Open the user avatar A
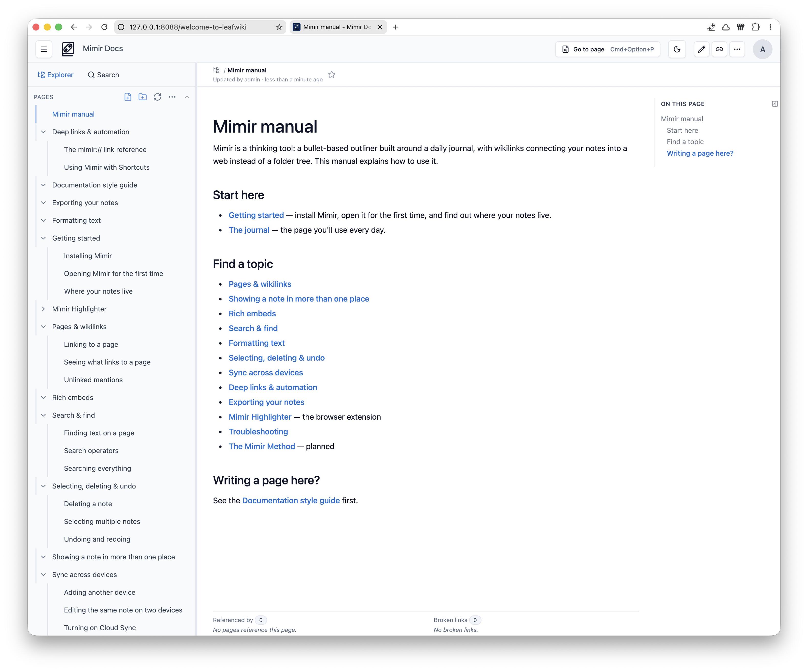The image size is (808, 672). pos(762,49)
